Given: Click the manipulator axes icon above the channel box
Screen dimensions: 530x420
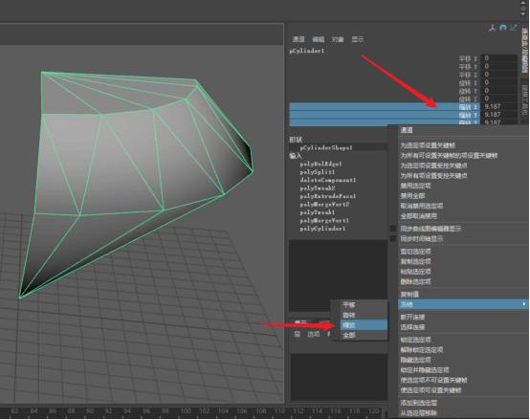Looking at the screenshot, I should (492, 28).
